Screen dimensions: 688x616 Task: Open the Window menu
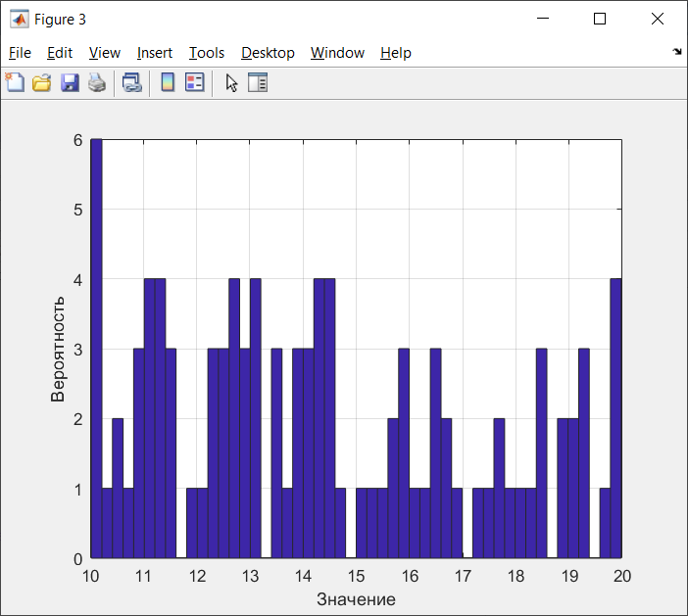pyautogui.click(x=337, y=53)
